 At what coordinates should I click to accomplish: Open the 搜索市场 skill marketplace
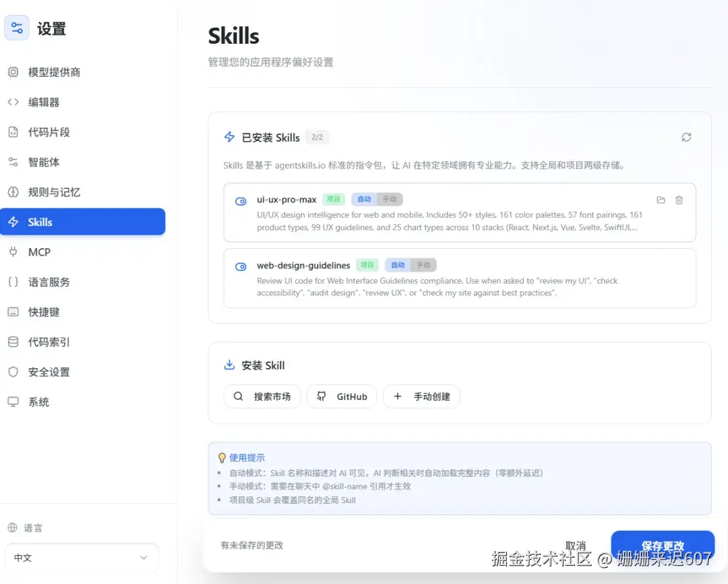pos(262,397)
